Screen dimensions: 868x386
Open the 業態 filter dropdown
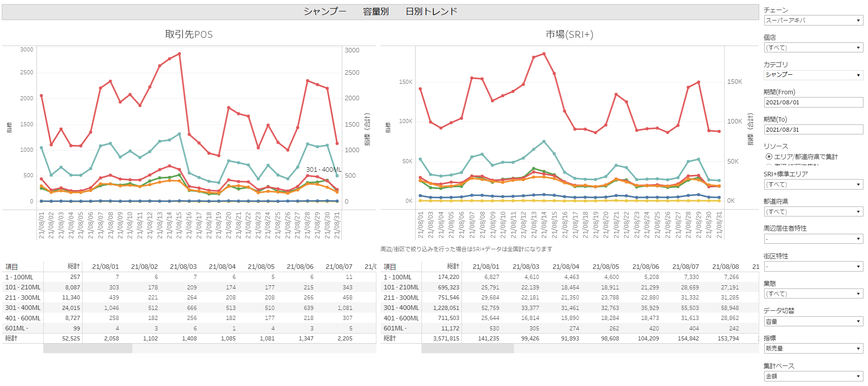point(813,294)
